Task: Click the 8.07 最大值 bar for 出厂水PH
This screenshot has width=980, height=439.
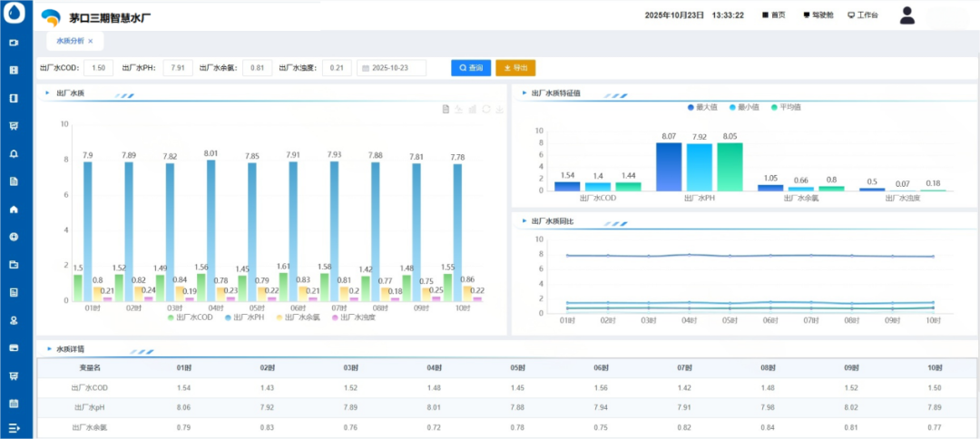Action: (669, 167)
